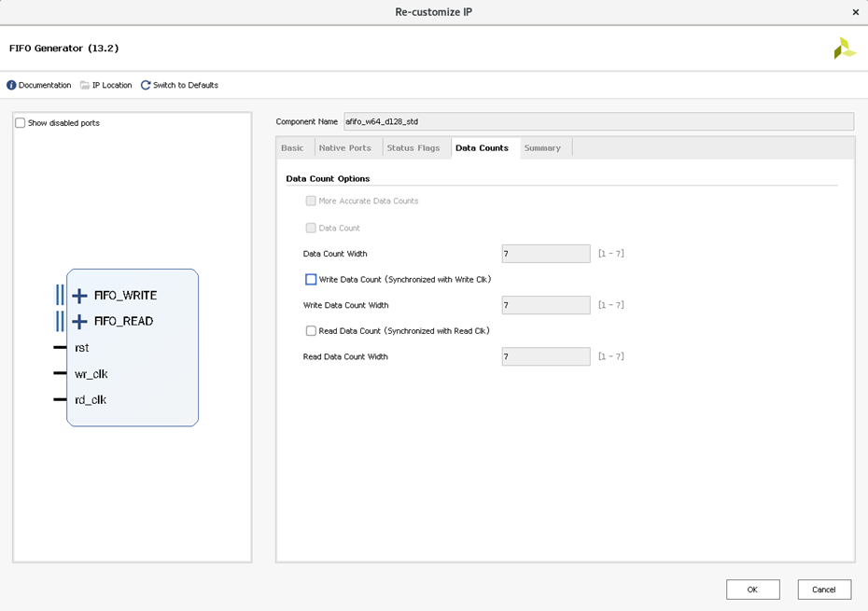Click the Cancel button
This screenshot has width=868, height=611.
(824, 590)
